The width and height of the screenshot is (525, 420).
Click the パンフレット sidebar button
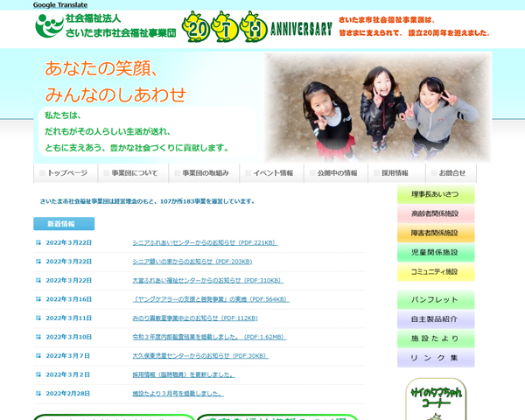[436, 300]
